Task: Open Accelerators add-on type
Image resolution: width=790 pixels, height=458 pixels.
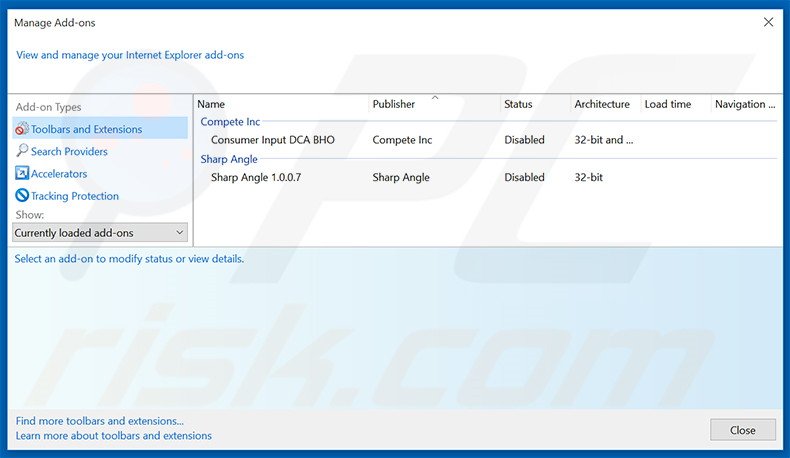Action: coord(59,173)
